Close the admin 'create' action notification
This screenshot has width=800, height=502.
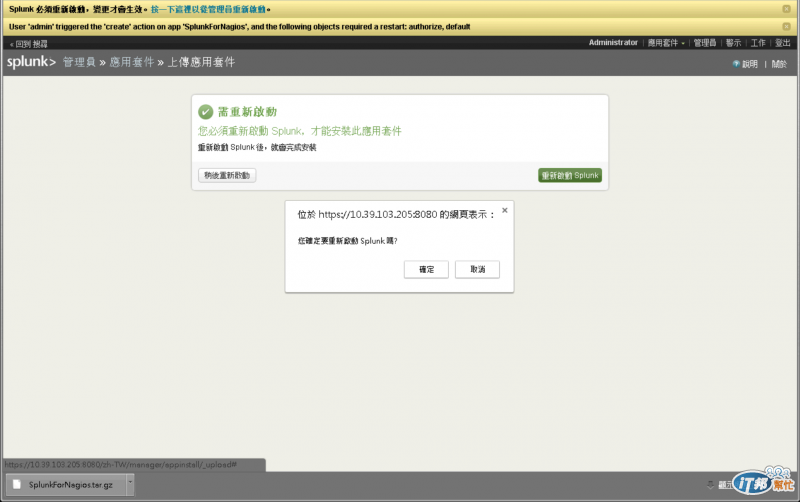coord(786,27)
